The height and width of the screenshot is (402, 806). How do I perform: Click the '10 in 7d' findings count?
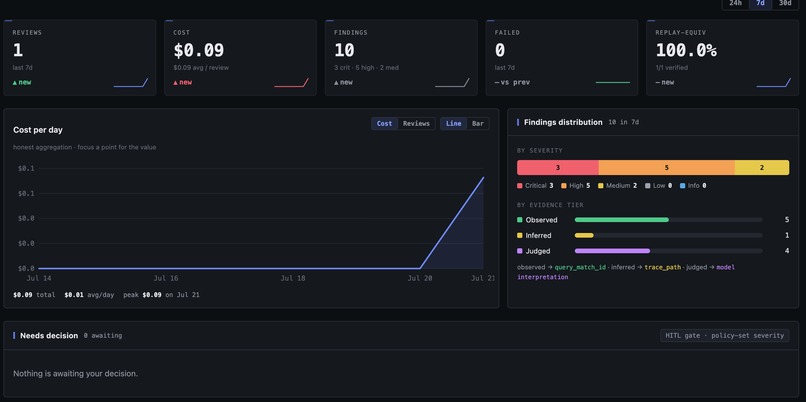tap(624, 122)
